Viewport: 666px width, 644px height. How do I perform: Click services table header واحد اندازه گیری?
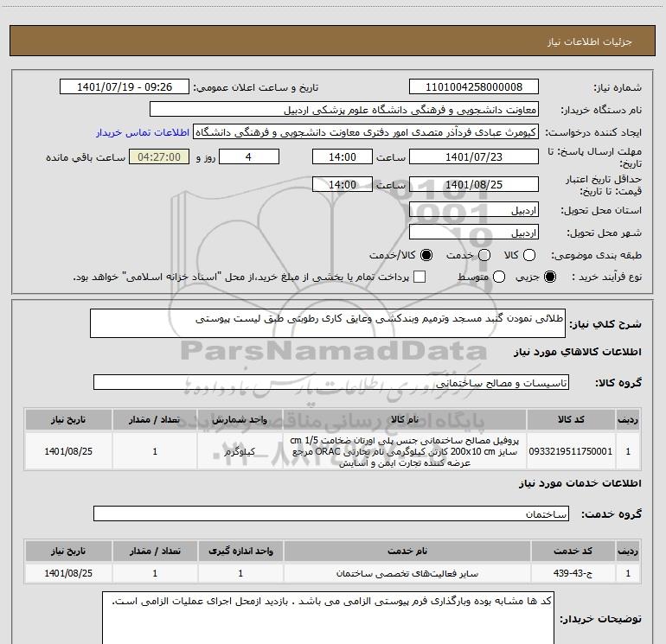coord(240,551)
